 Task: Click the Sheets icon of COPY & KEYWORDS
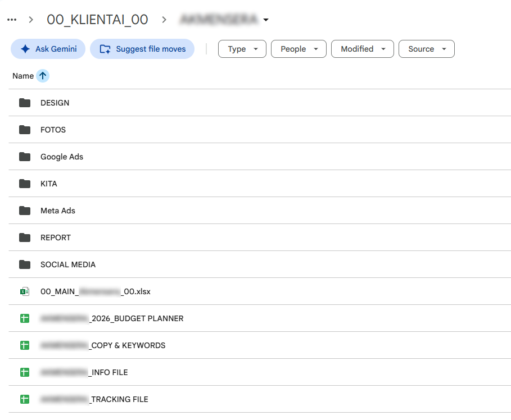[25, 345]
